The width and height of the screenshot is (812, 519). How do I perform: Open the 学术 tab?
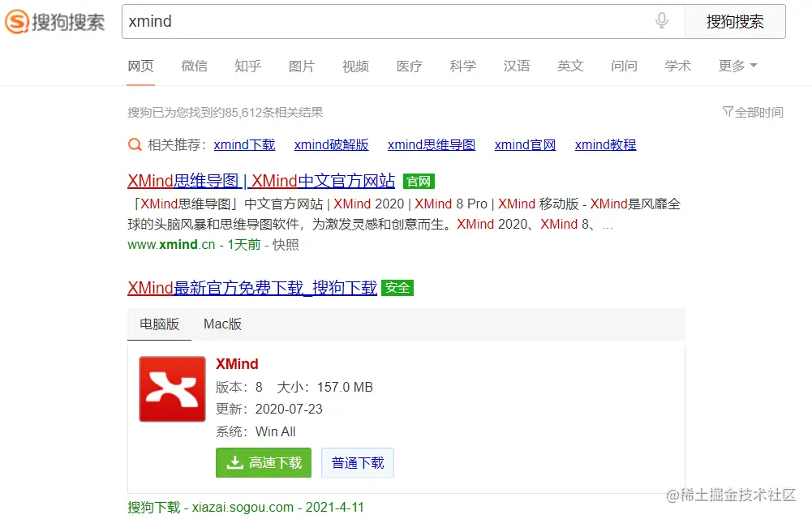coord(678,66)
